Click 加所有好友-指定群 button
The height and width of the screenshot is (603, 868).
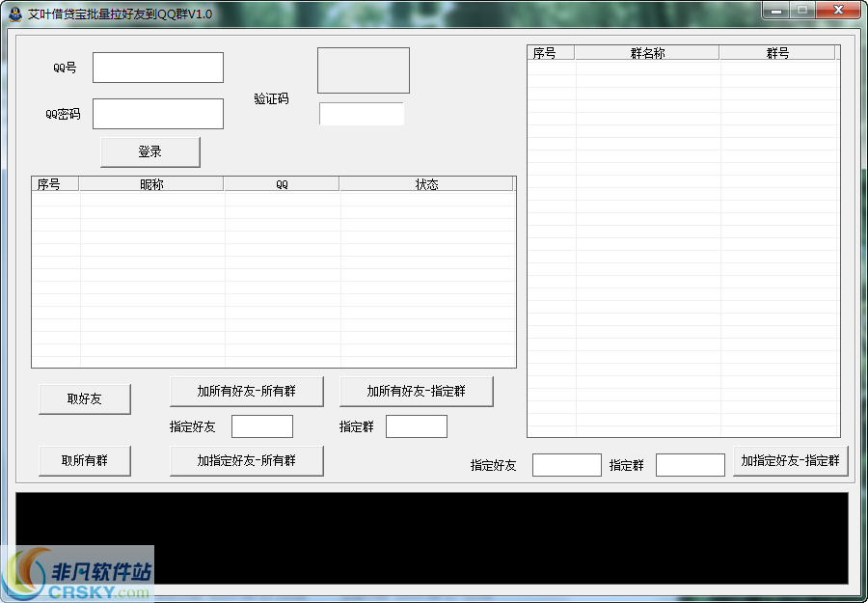(x=417, y=392)
